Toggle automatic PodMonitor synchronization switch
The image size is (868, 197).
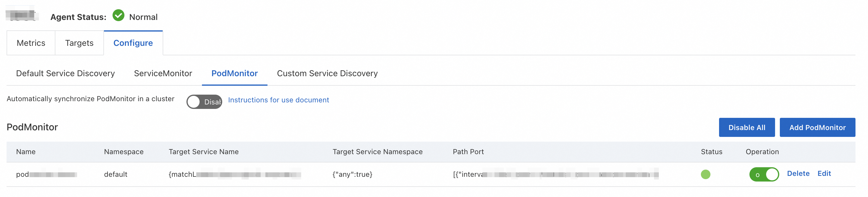[x=204, y=102]
